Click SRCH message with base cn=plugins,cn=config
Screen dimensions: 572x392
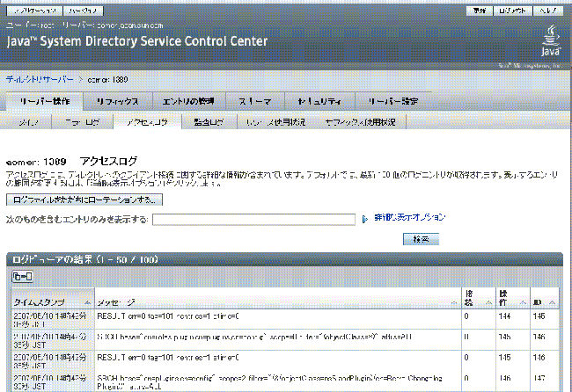point(269,381)
